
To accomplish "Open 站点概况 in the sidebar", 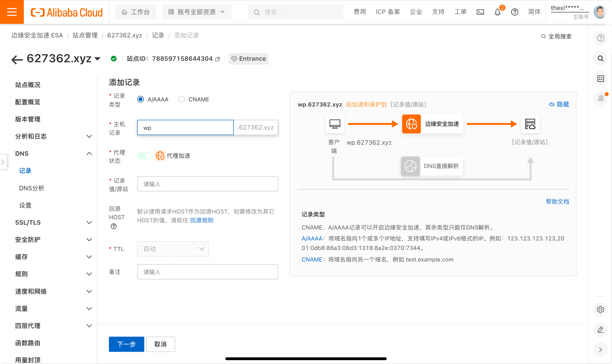I will 28,85.
